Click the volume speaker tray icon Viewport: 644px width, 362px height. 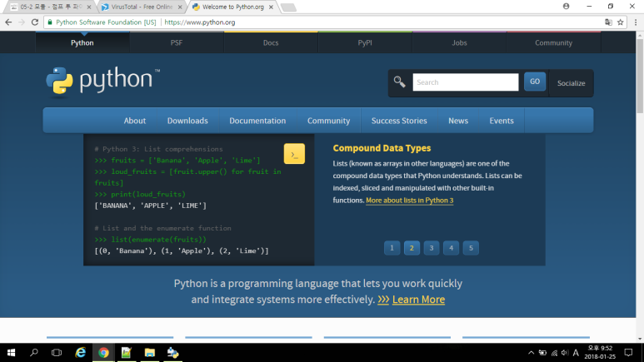point(565,353)
